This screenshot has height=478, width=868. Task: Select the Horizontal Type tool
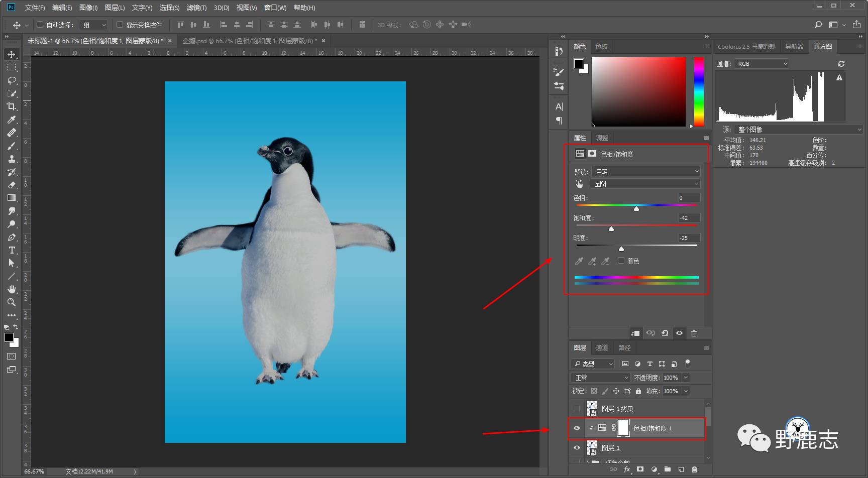(x=11, y=250)
